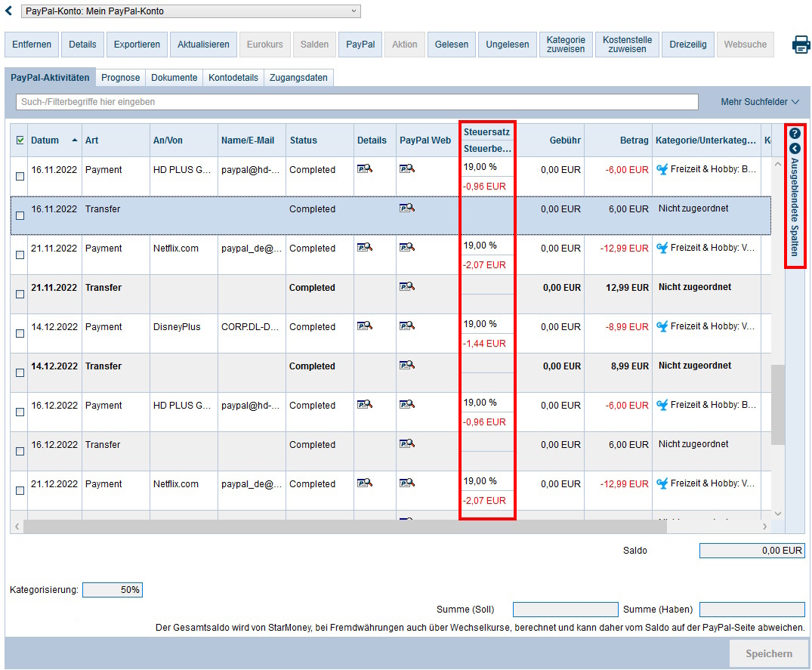The image size is (812, 670).
Task: Check the box for Netflix payment 21.11.2022
Action: coord(20,255)
